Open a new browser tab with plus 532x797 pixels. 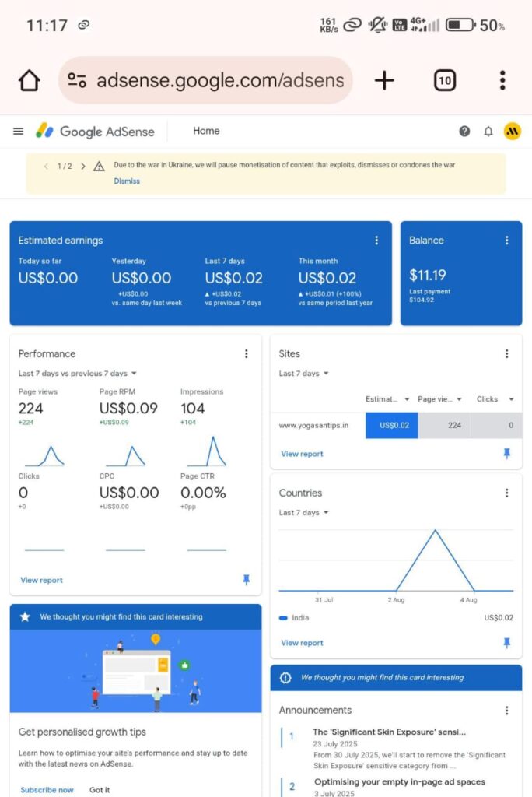click(385, 80)
